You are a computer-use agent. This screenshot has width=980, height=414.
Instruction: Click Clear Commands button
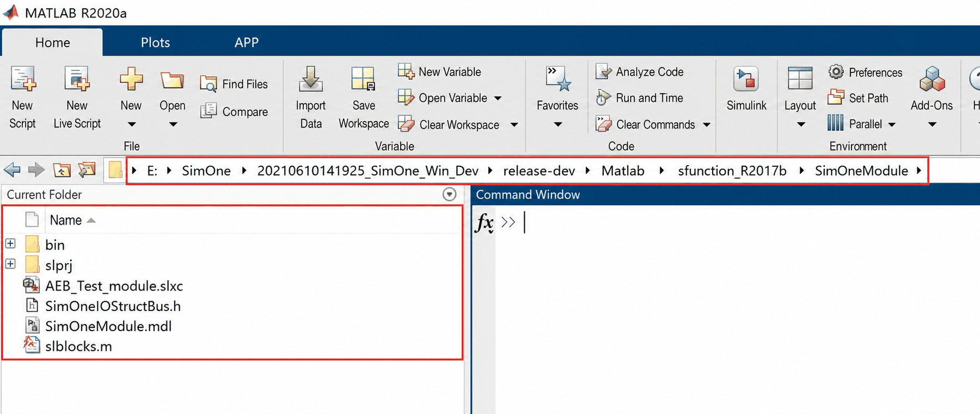click(645, 125)
